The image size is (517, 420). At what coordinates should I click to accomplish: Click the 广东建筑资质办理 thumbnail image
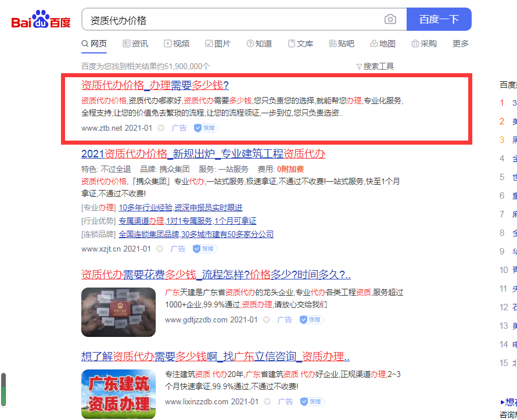pyautogui.click(x=119, y=393)
